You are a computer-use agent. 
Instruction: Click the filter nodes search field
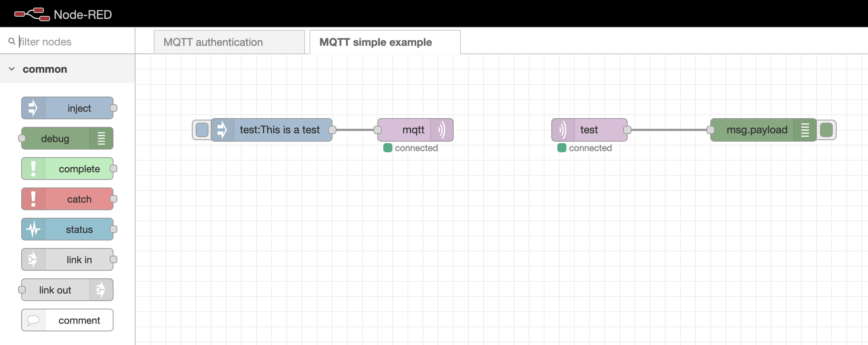point(72,42)
